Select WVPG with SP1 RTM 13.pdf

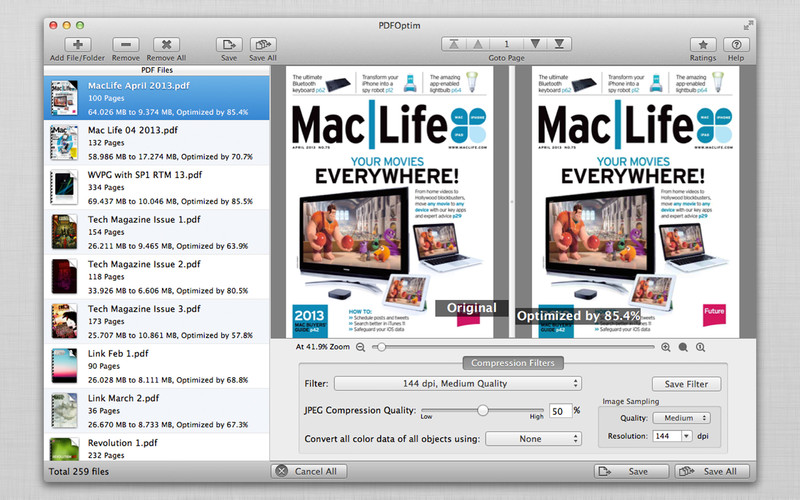click(x=157, y=187)
